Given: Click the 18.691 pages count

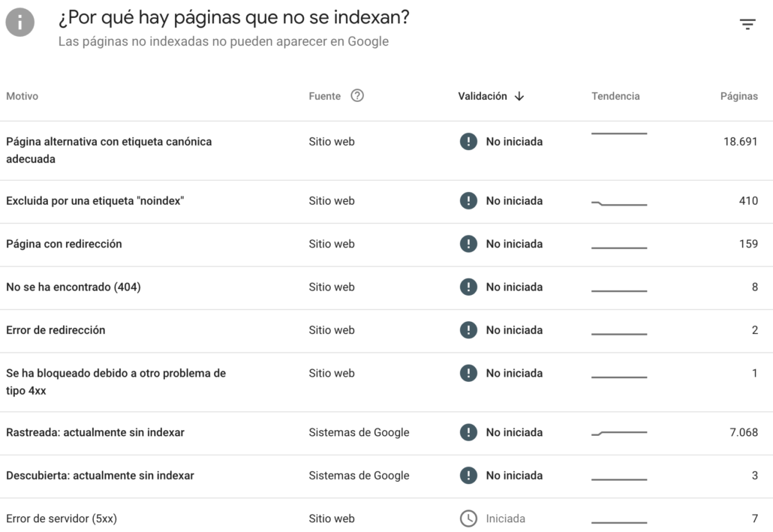Looking at the screenshot, I should [x=740, y=142].
